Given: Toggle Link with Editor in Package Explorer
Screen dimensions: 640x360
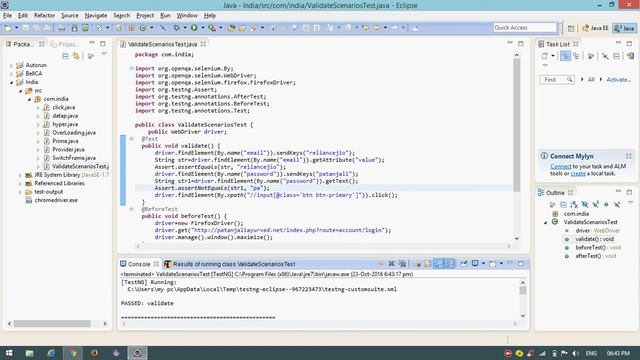Looking at the screenshot, I should 76,56.
